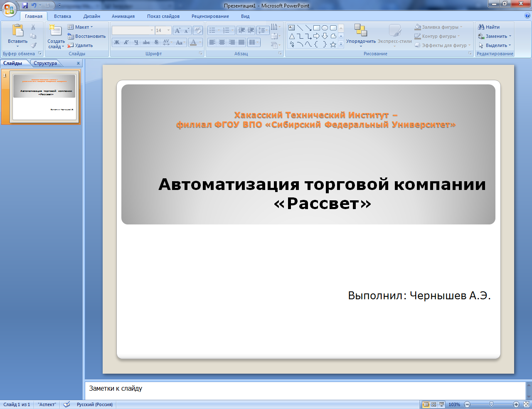
Task: Open the font name combo box
Action: [133, 30]
